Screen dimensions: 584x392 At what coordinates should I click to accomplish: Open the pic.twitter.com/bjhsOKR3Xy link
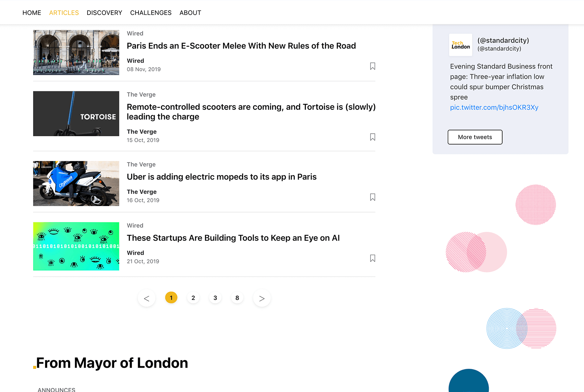(x=494, y=107)
